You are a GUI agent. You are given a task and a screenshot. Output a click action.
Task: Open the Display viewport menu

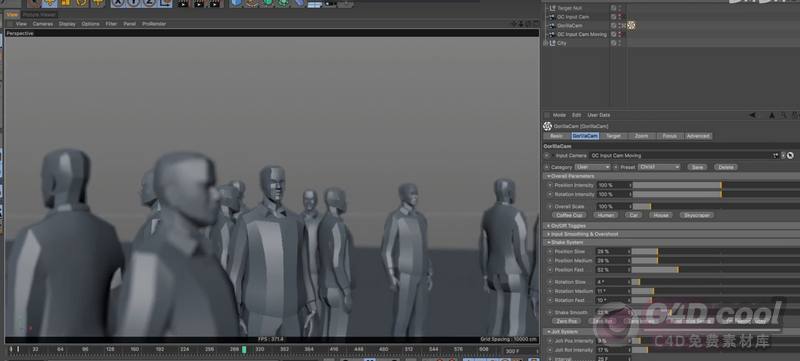(x=67, y=24)
